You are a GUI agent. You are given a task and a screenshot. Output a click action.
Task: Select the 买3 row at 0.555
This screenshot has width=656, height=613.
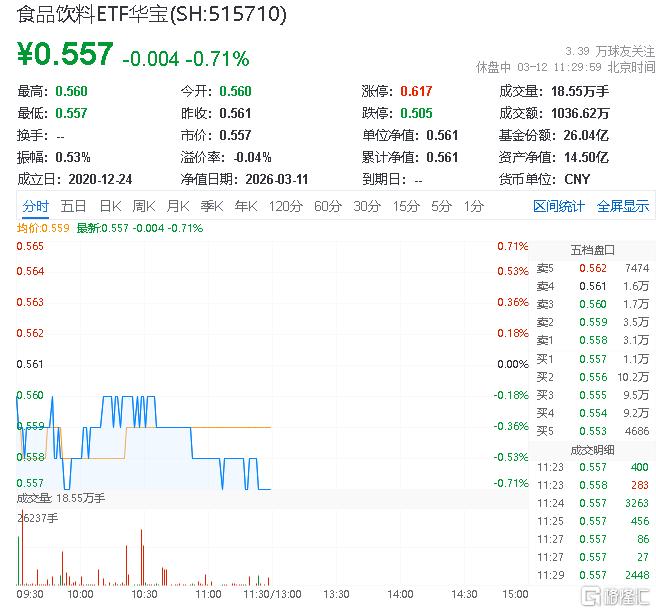coord(593,395)
